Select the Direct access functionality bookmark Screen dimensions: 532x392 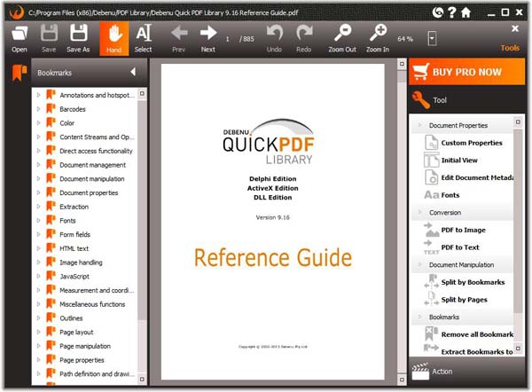pyautogui.click(x=96, y=151)
